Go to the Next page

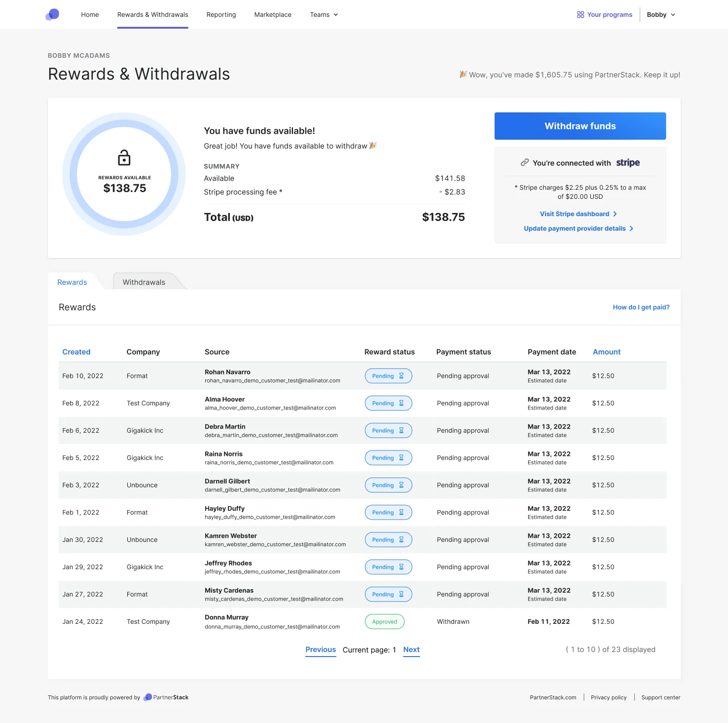tap(411, 650)
